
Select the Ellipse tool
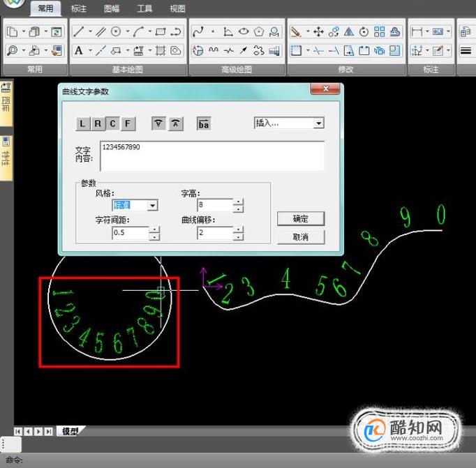point(244,31)
